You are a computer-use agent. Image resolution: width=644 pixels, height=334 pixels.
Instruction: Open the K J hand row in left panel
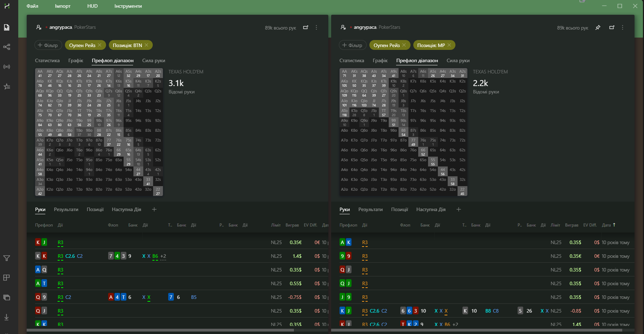tap(177, 242)
